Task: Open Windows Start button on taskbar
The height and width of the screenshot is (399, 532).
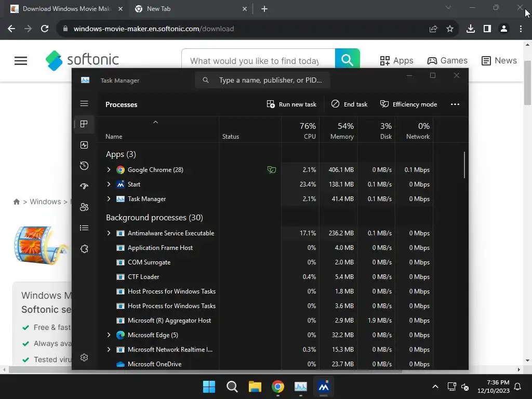Action: [209, 387]
